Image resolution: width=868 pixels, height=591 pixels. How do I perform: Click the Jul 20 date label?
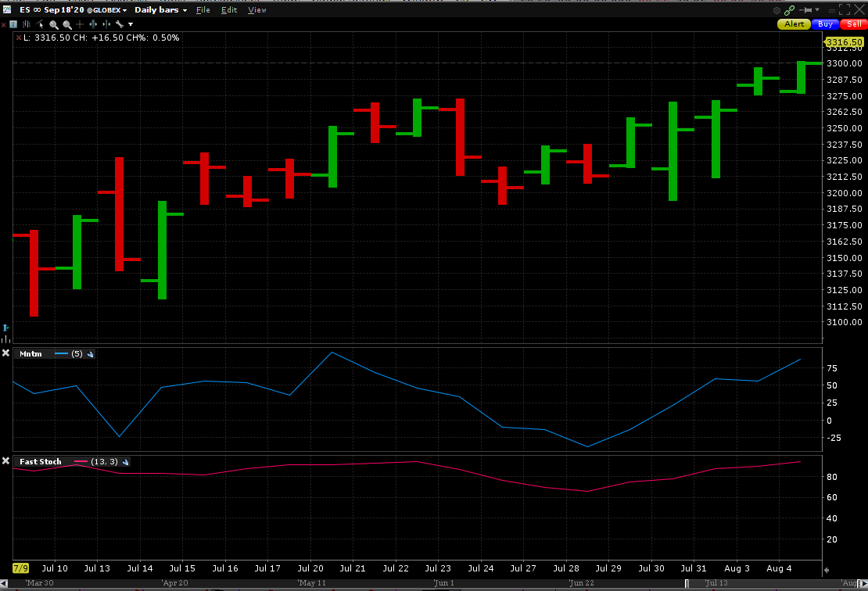(x=310, y=568)
